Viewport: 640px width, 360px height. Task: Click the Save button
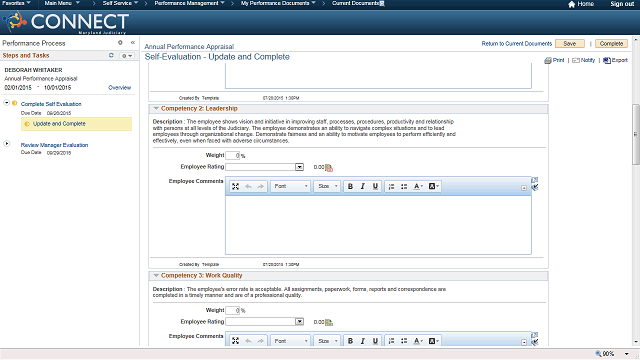(x=569, y=44)
